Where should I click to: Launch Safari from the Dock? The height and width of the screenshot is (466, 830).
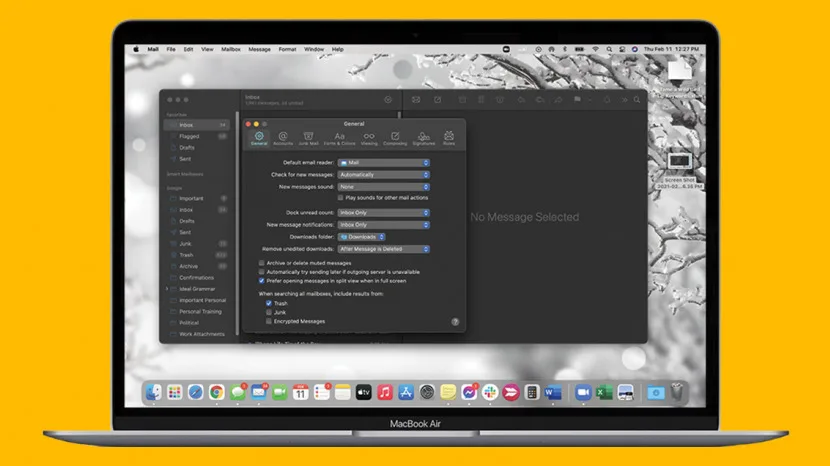coord(195,392)
